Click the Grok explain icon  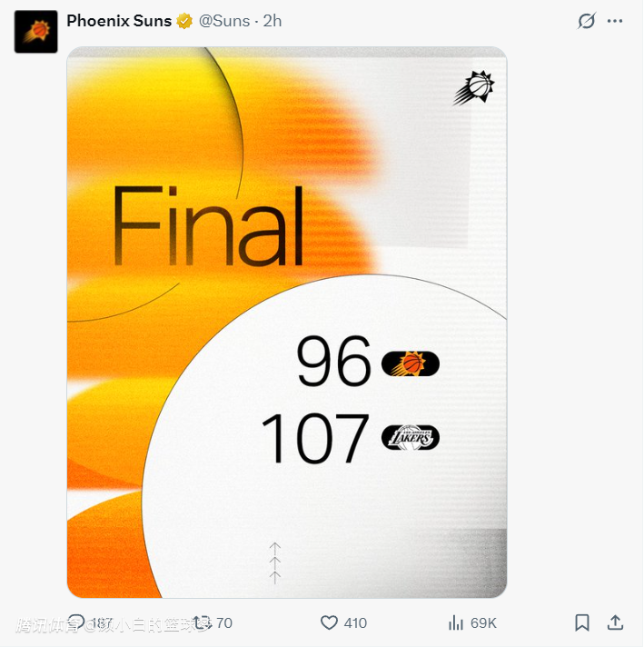pos(587,21)
